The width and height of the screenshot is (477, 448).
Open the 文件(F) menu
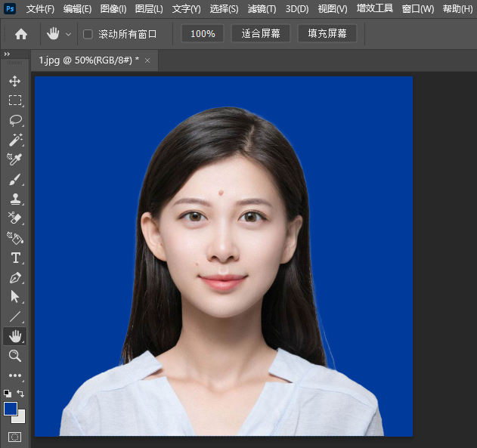pos(41,9)
